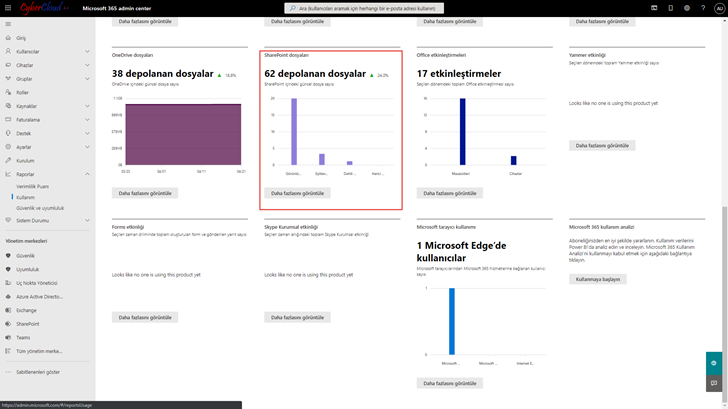Viewport: 728px width, 409px height.
Task: Click the Roller roles icon
Action: (x=8, y=92)
